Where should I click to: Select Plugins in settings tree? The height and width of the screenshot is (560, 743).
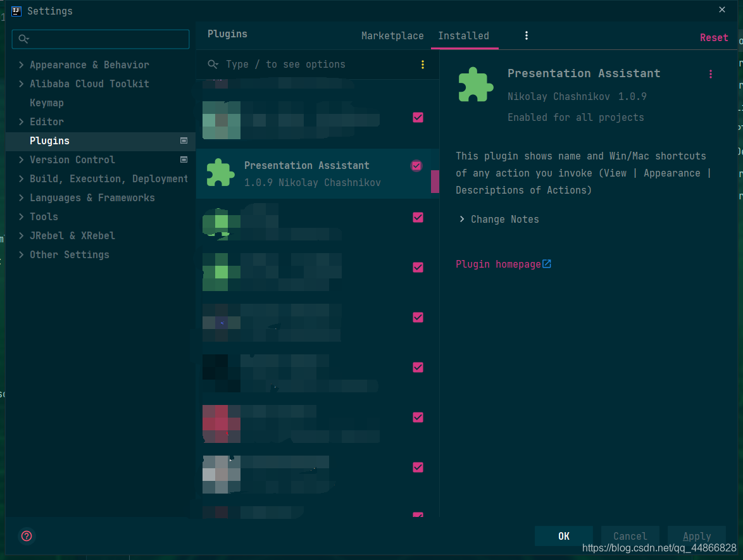click(x=101, y=140)
